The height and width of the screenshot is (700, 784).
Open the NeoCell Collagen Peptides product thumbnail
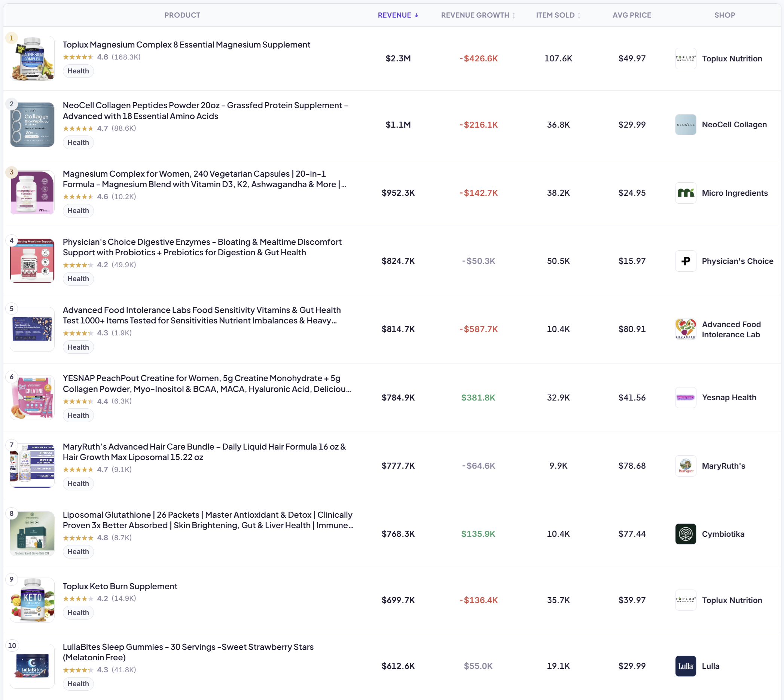pos(32,125)
